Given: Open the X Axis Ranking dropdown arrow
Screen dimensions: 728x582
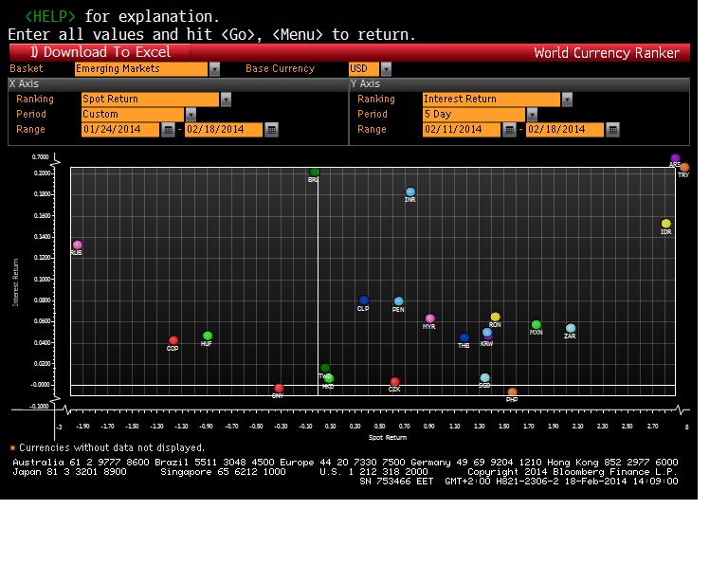Looking at the screenshot, I should (x=226, y=100).
